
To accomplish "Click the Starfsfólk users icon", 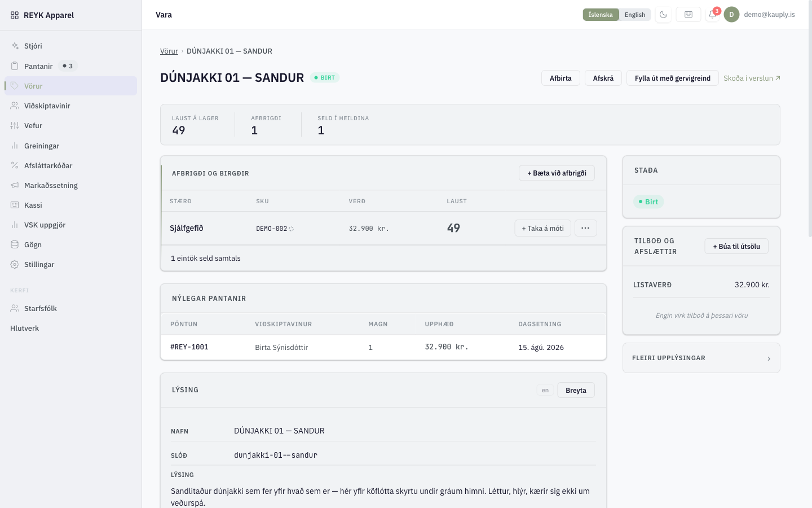I will tap(15, 308).
